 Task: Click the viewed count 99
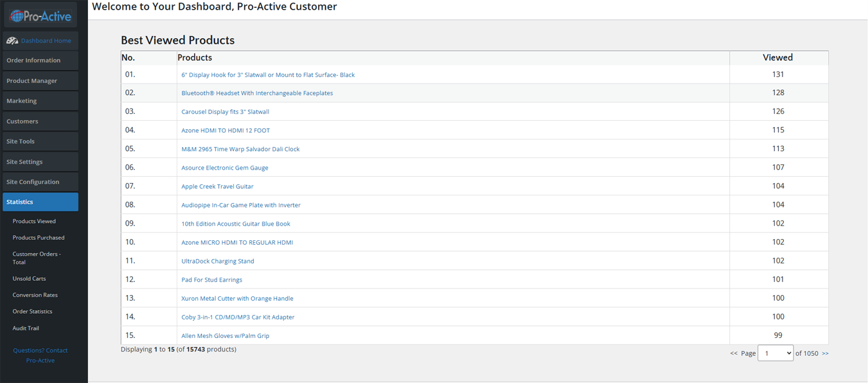tap(778, 335)
